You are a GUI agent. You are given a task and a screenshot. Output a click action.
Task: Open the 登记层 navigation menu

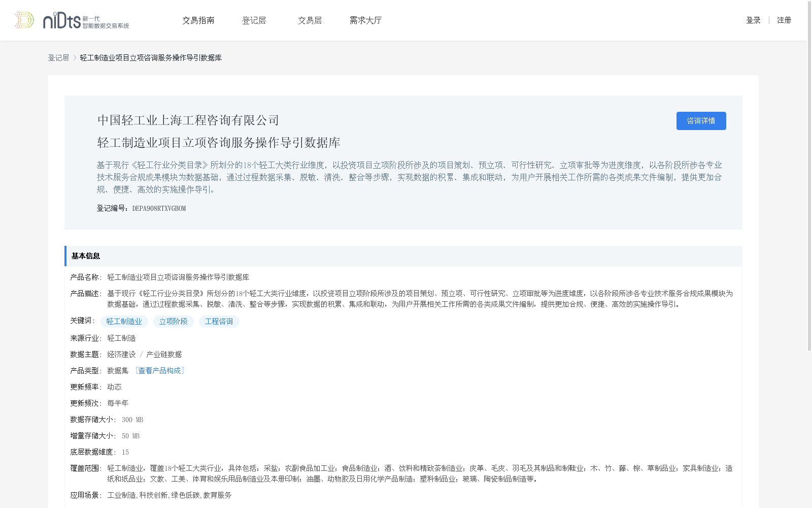point(254,20)
